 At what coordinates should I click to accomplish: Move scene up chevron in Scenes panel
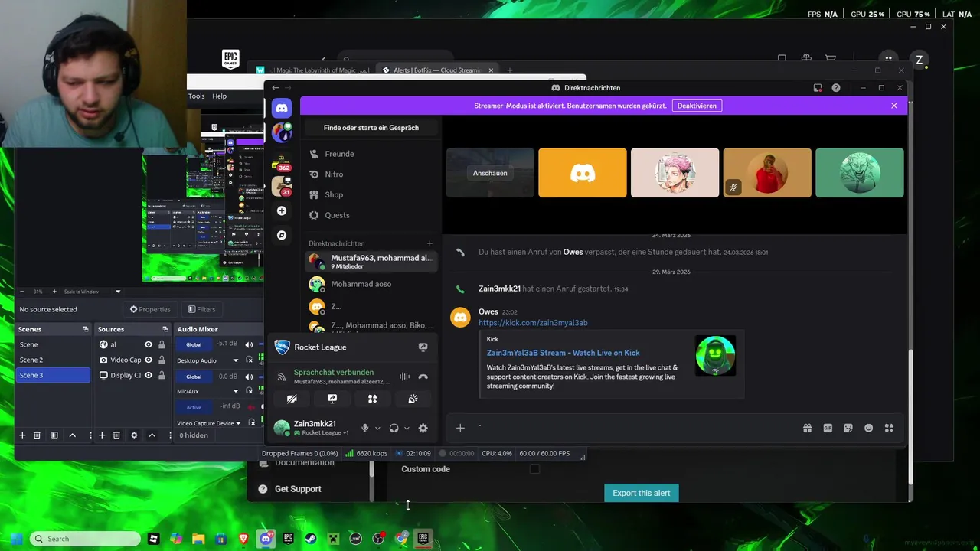coord(73,435)
